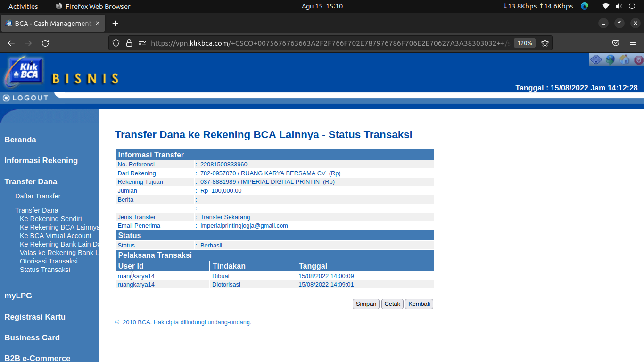Select Daftar Transfer in the sidebar
Viewport: 644px width, 362px height.
pyautogui.click(x=38, y=196)
